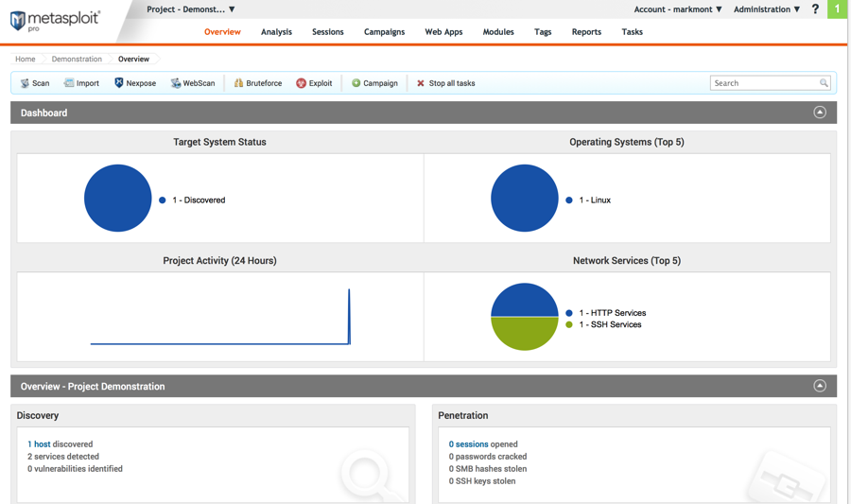
Task: Click the Discovered legend blue dot
Action: click(x=163, y=200)
